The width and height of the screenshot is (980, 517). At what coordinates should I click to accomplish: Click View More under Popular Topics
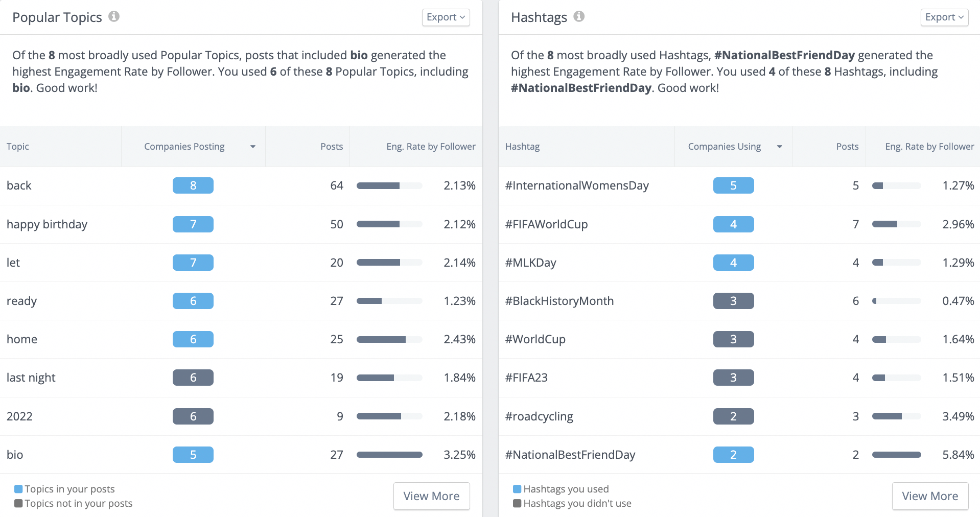pyautogui.click(x=431, y=496)
